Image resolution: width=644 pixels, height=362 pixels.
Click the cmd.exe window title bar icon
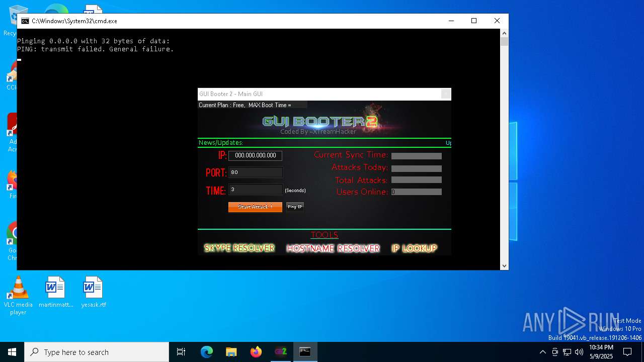point(25,21)
